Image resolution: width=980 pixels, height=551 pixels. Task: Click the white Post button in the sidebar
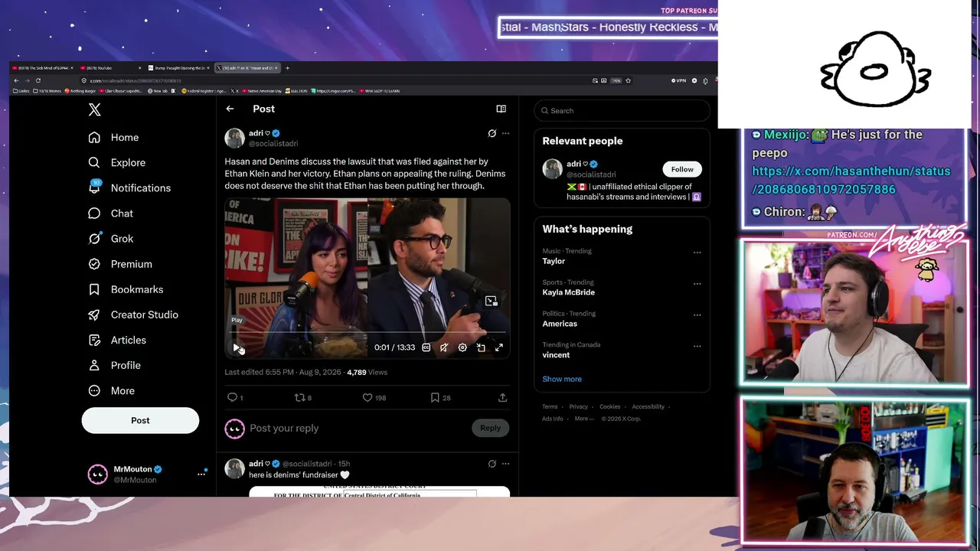[140, 420]
